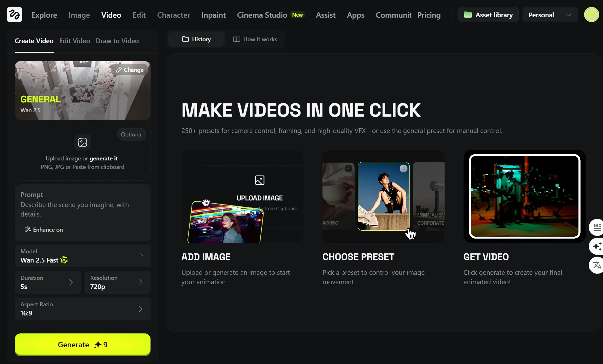Click the Prompt text field
The width and height of the screenshot is (603, 364).
(82, 210)
